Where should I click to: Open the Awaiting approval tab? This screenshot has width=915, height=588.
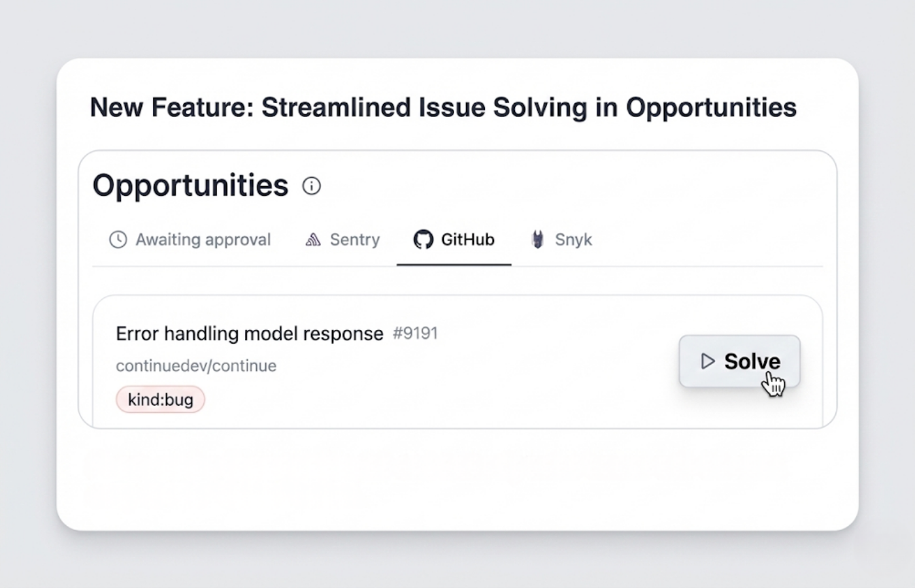203,240
